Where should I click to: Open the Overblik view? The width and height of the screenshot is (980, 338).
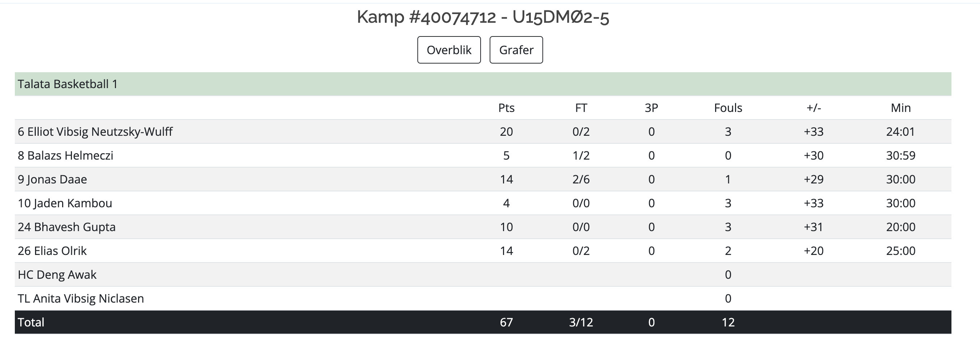(x=449, y=50)
